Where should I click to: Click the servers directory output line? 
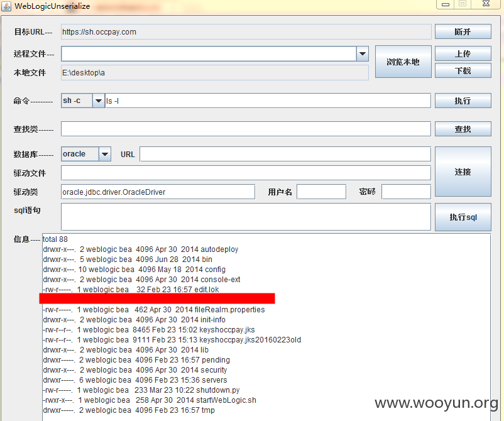(135, 380)
